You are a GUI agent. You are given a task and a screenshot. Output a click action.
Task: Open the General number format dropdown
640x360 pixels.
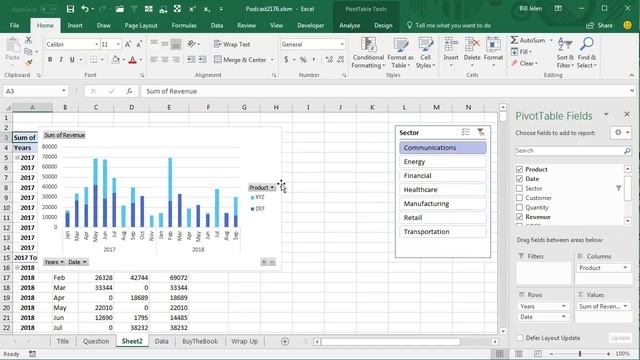coord(342,44)
